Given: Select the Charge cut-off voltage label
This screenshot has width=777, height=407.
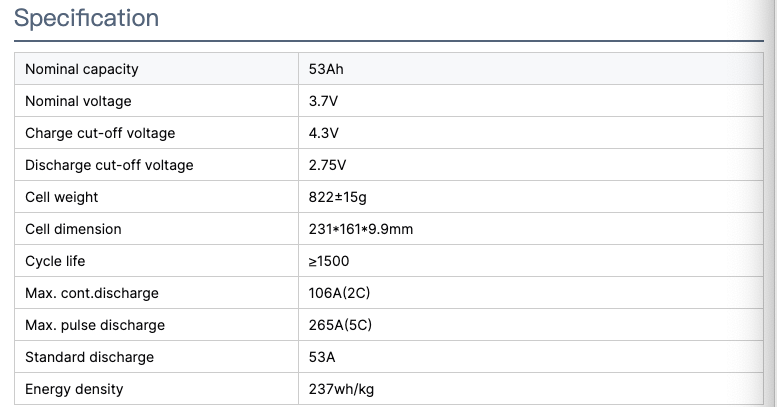Looking at the screenshot, I should pos(100,133).
